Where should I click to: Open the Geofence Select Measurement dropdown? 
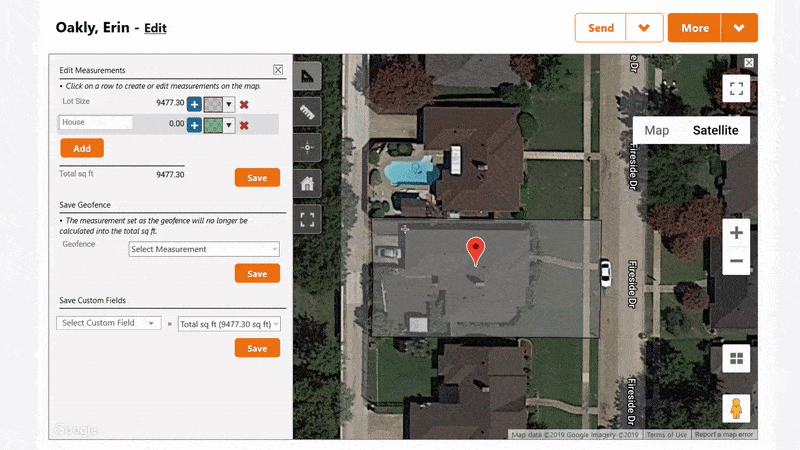click(204, 249)
